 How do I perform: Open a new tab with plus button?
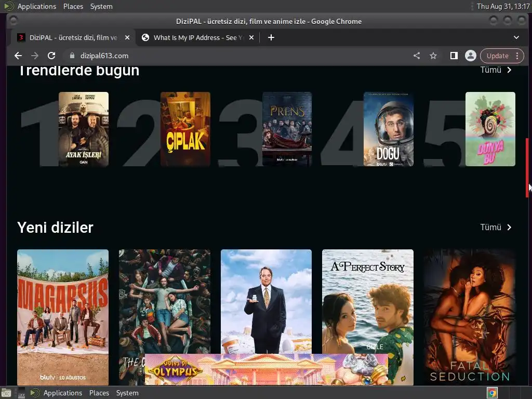pos(271,37)
